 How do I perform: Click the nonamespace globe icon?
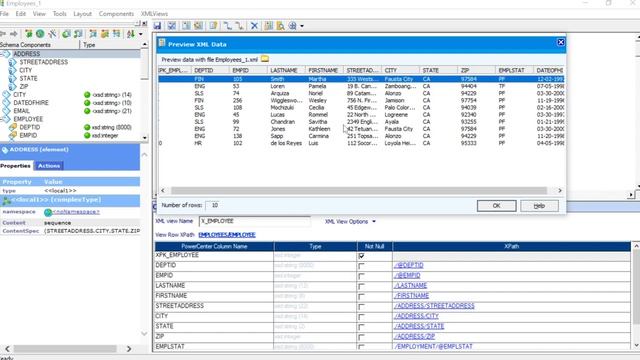[x=48, y=212]
